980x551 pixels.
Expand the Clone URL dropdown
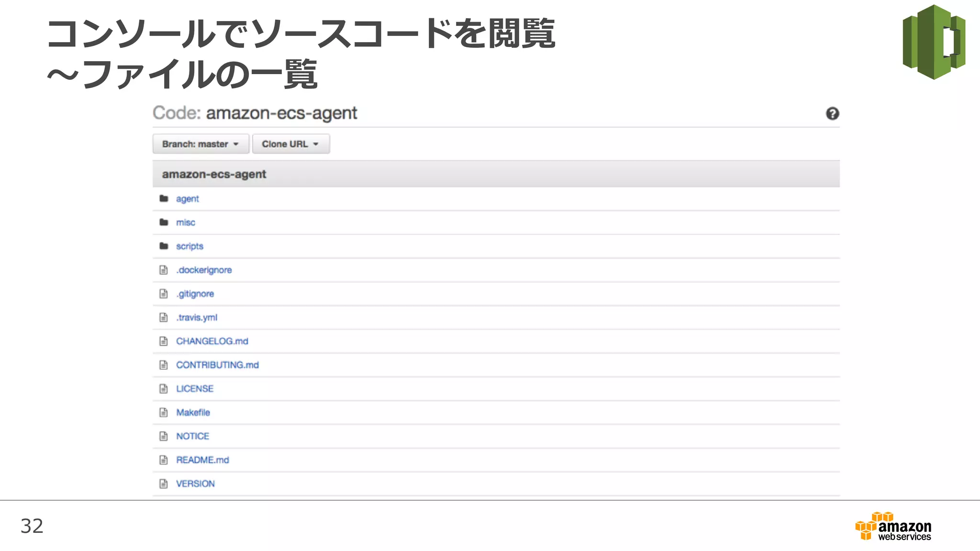(290, 144)
